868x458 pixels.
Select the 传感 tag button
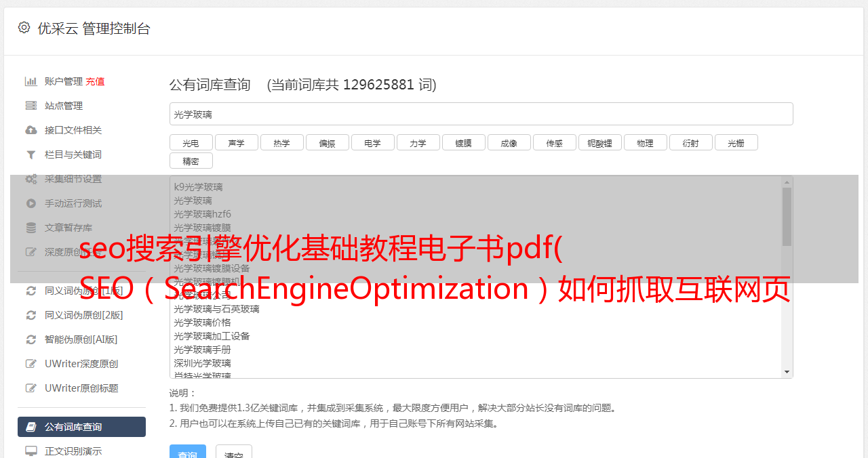[554, 142]
